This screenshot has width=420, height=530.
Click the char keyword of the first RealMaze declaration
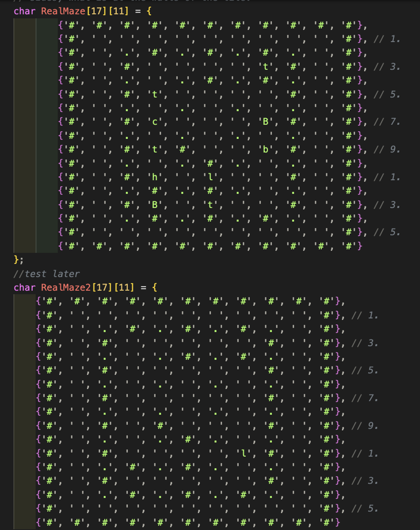click(25, 11)
